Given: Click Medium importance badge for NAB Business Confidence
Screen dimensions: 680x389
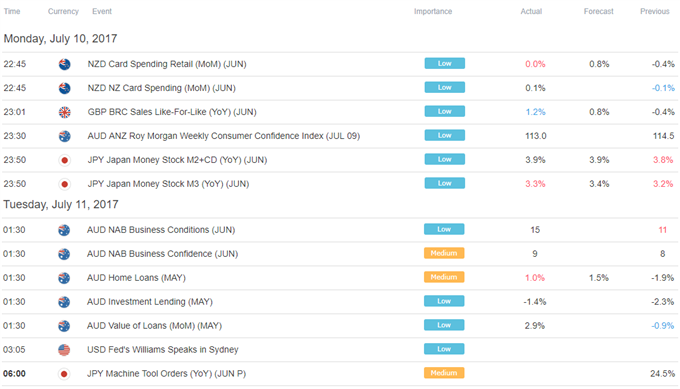Looking at the screenshot, I should pos(444,253).
